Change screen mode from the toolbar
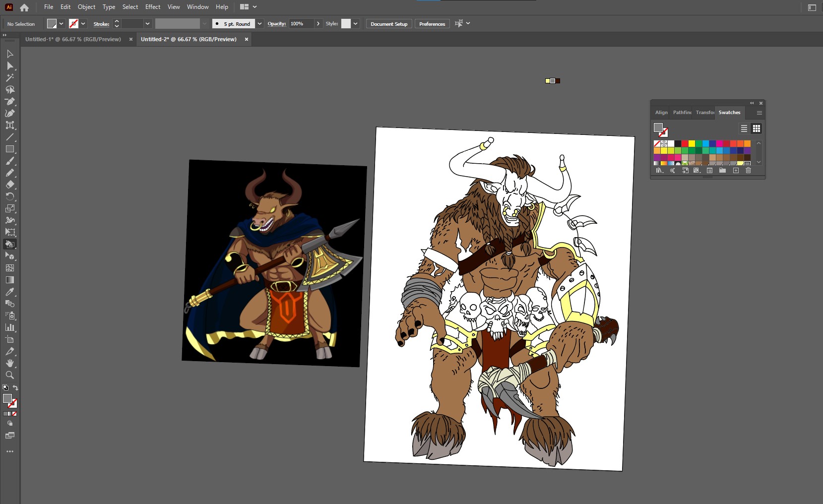823x504 pixels. pos(10,436)
